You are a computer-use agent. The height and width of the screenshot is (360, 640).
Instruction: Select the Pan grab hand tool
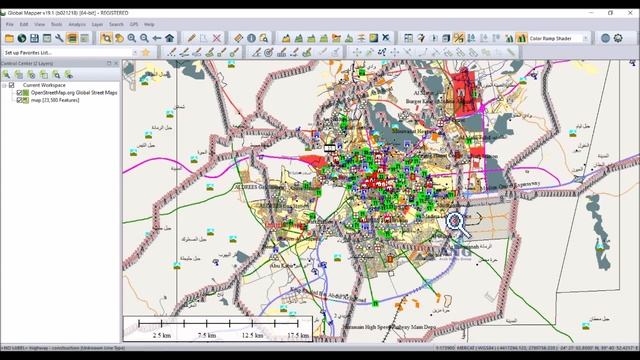point(119,38)
